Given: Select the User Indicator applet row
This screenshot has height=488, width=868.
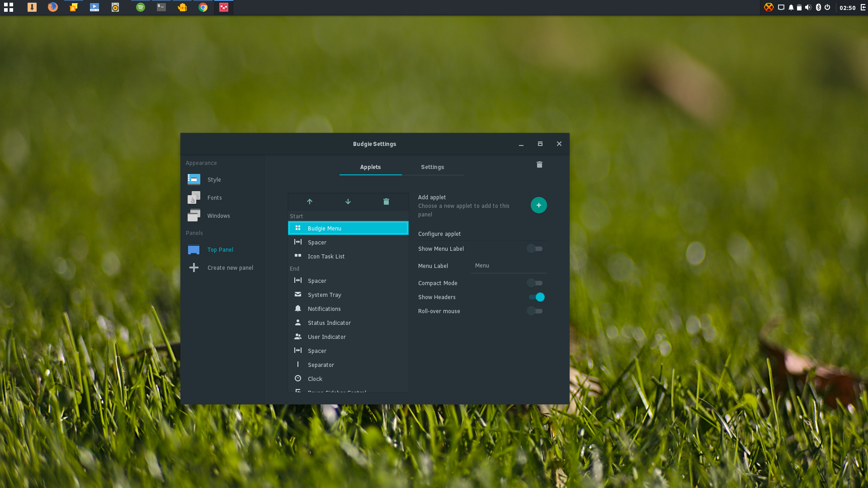Looking at the screenshot, I should [348, 337].
